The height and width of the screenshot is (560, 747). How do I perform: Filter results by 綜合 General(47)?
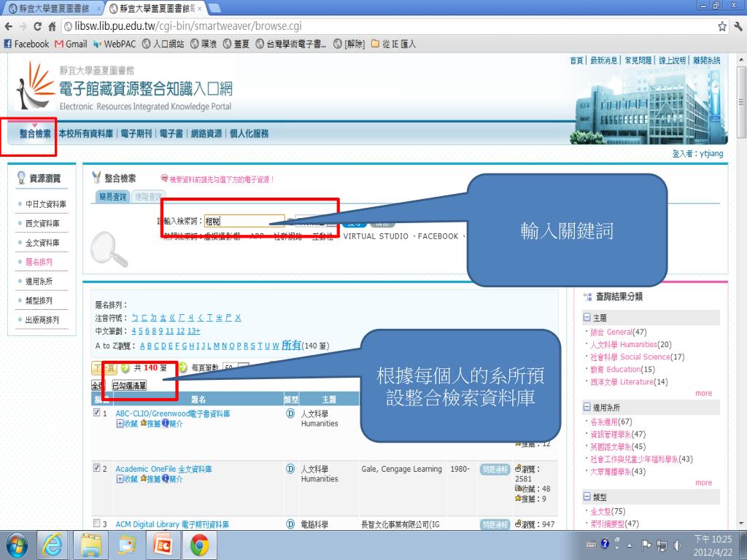[x=618, y=332]
